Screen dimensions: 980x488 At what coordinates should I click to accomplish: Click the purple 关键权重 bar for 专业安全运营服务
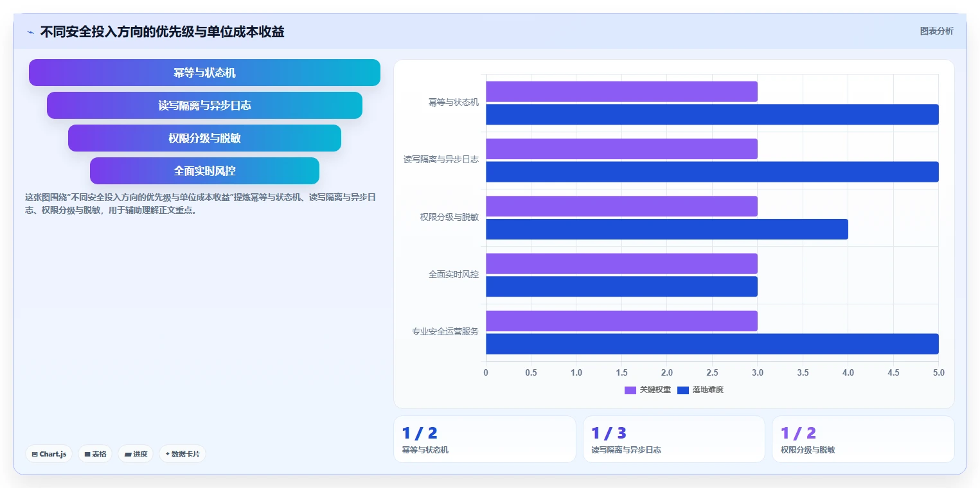[x=621, y=321]
